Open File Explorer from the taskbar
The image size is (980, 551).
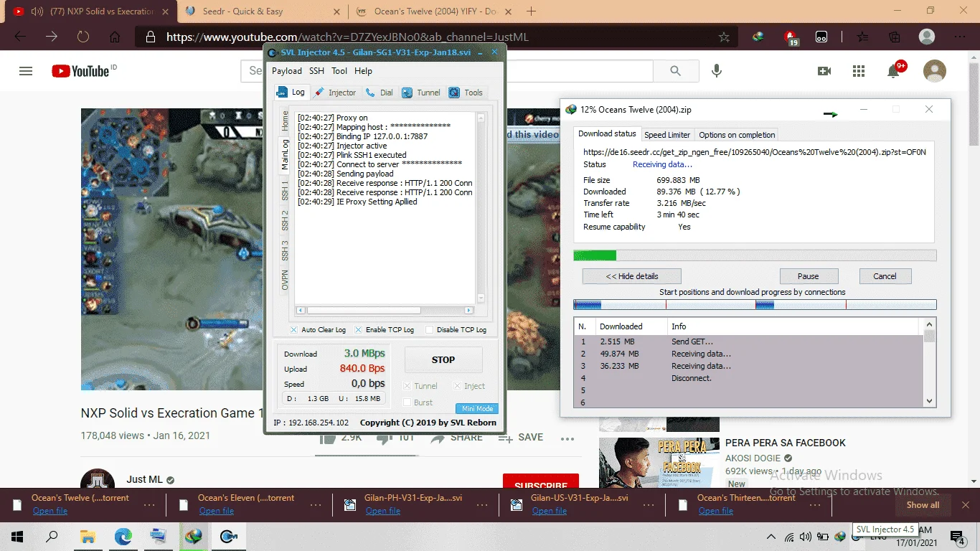click(x=88, y=536)
